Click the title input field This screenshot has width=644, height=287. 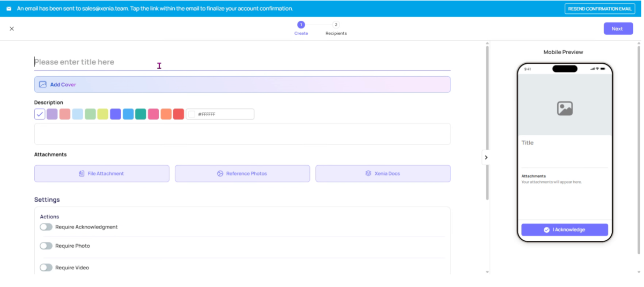pos(241,62)
